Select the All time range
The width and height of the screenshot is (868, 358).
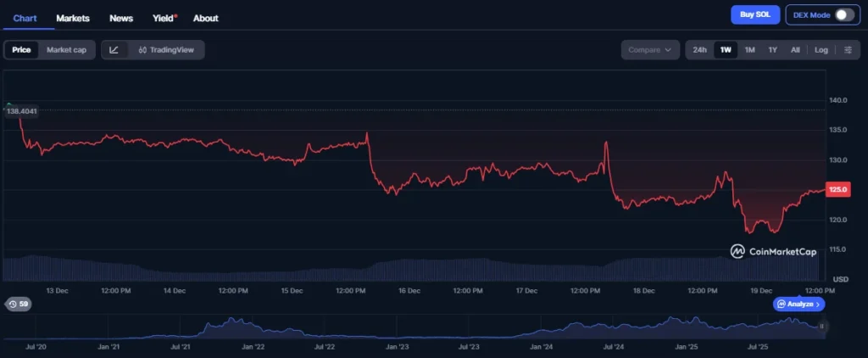795,50
